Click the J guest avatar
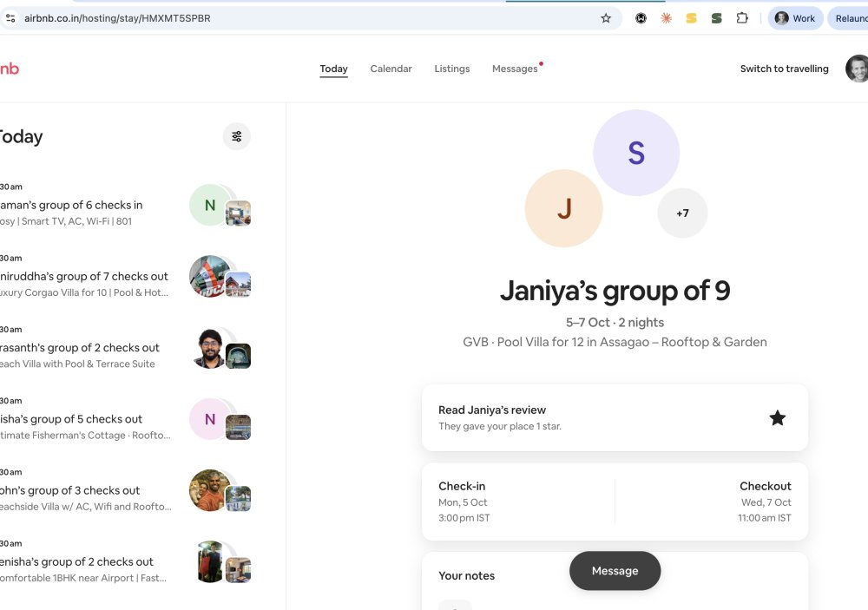868x610 pixels. point(563,208)
